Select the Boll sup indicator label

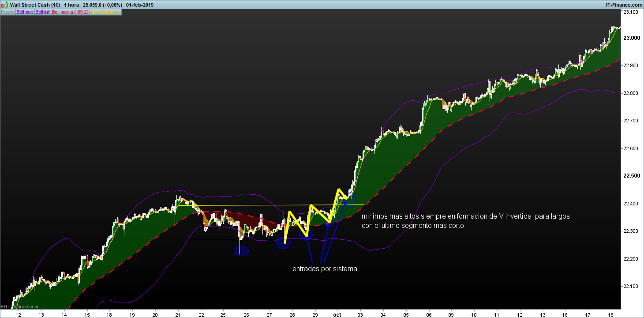tap(25, 12)
